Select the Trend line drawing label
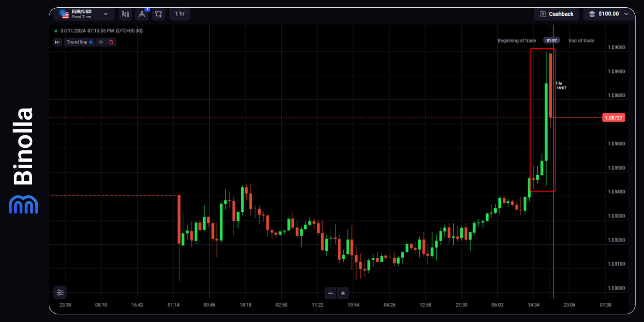644x322 pixels. click(77, 42)
